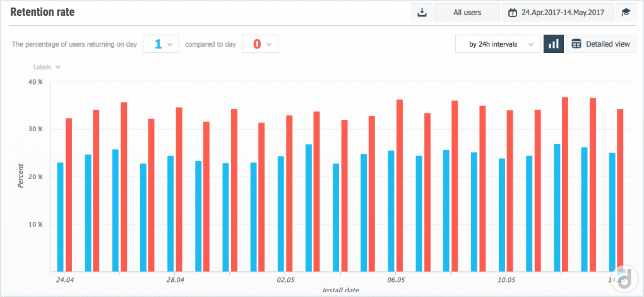The height and width of the screenshot is (297, 644).
Task: Click the download export icon
Action: 421,13
